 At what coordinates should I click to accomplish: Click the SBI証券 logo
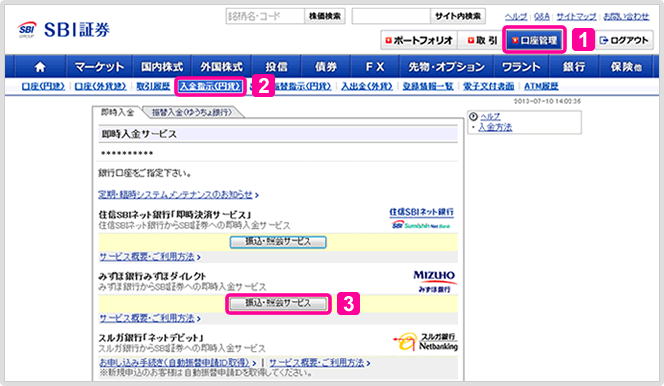(x=64, y=30)
